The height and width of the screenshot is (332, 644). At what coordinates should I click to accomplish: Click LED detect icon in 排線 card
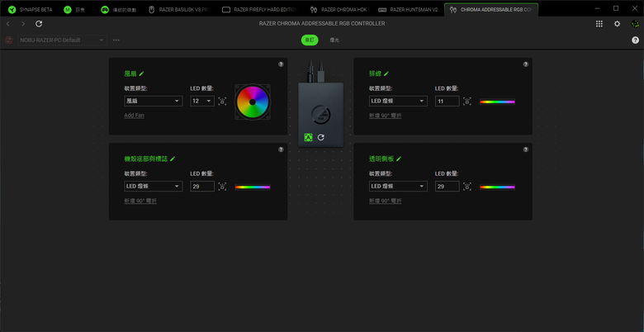467,101
